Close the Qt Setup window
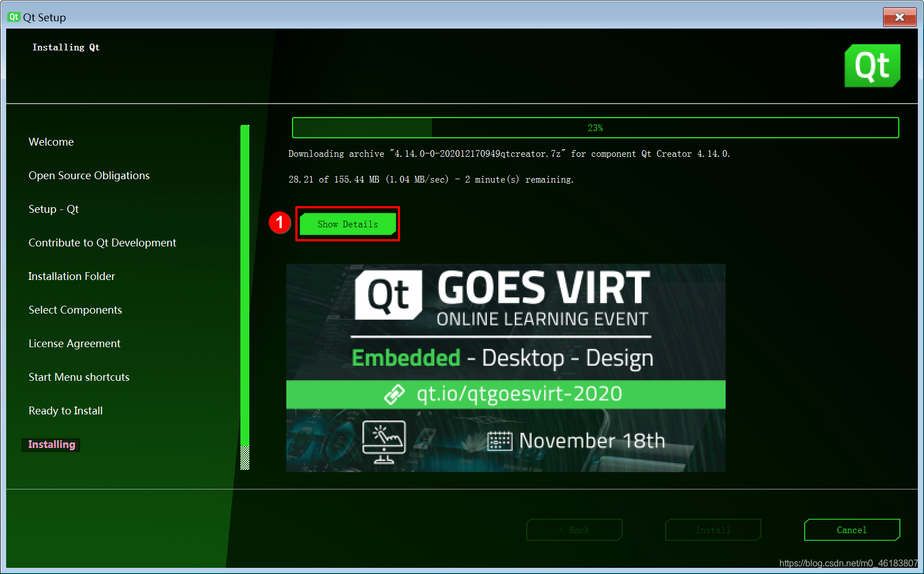 click(899, 17)
